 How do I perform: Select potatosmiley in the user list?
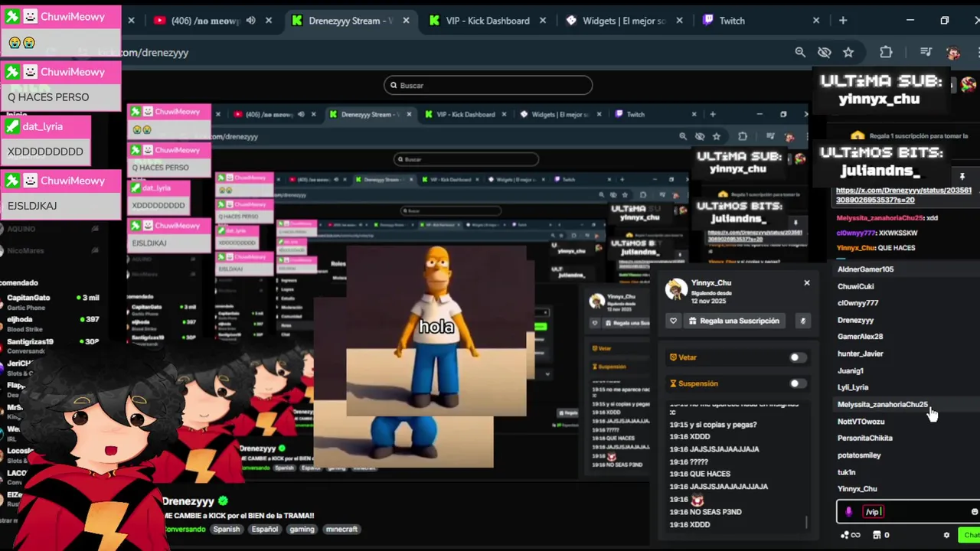click(859, 455)
